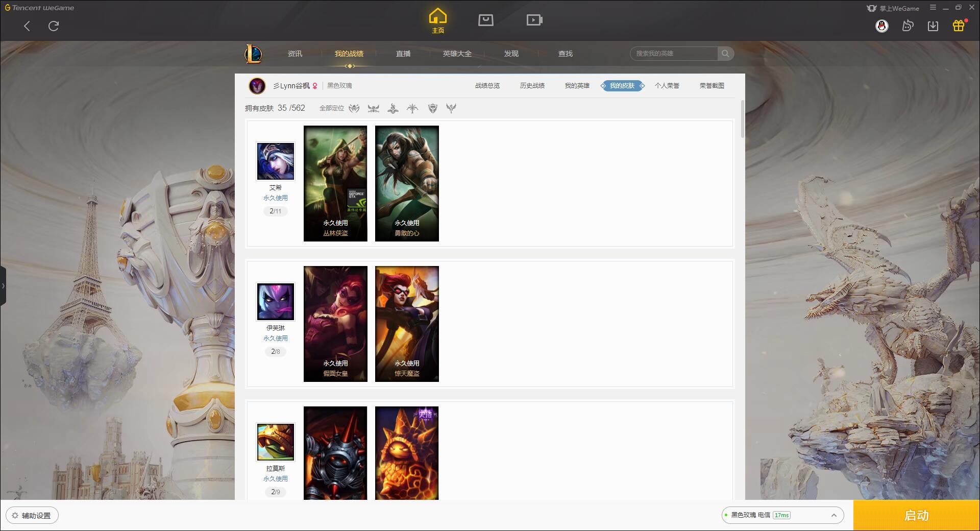Click the 2/11 skin count badge under 艾希
980x531 pixels.
(x=276, y=211)
